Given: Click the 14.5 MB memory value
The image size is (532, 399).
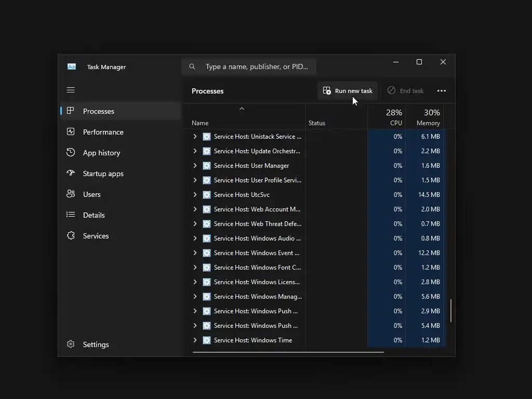Looking at the screenshot, I should point(429,195).
